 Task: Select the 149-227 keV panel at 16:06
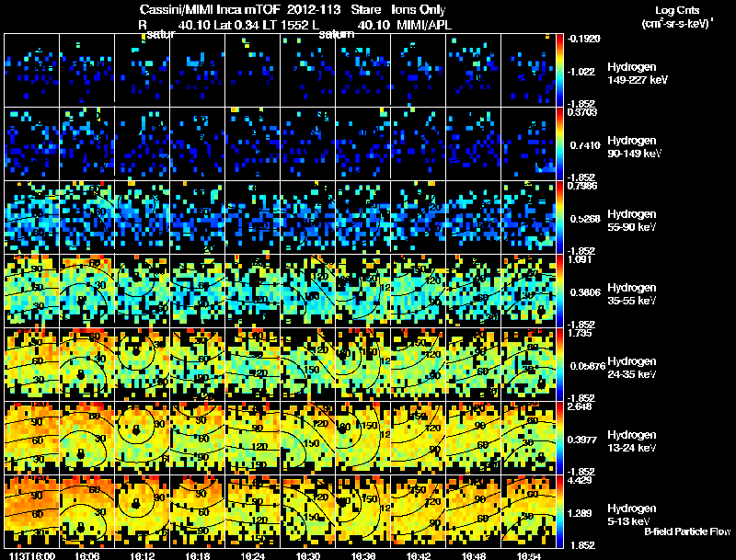click(x=87, y=71)
